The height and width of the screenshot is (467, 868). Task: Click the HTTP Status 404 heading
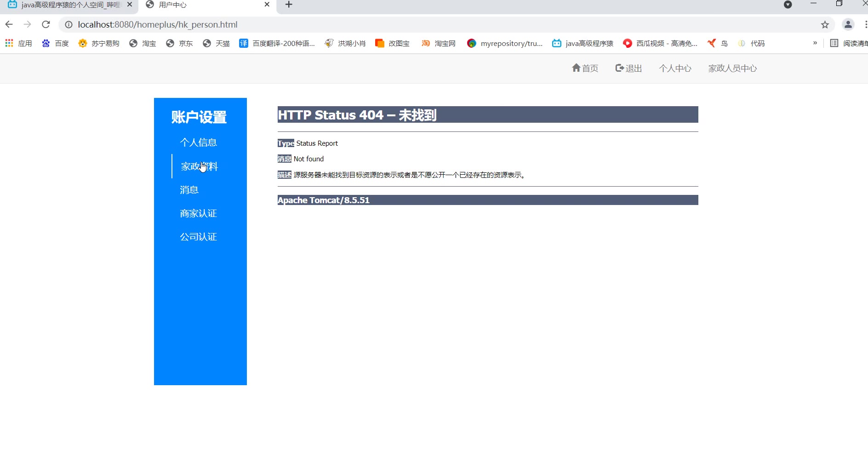[357, 115]
